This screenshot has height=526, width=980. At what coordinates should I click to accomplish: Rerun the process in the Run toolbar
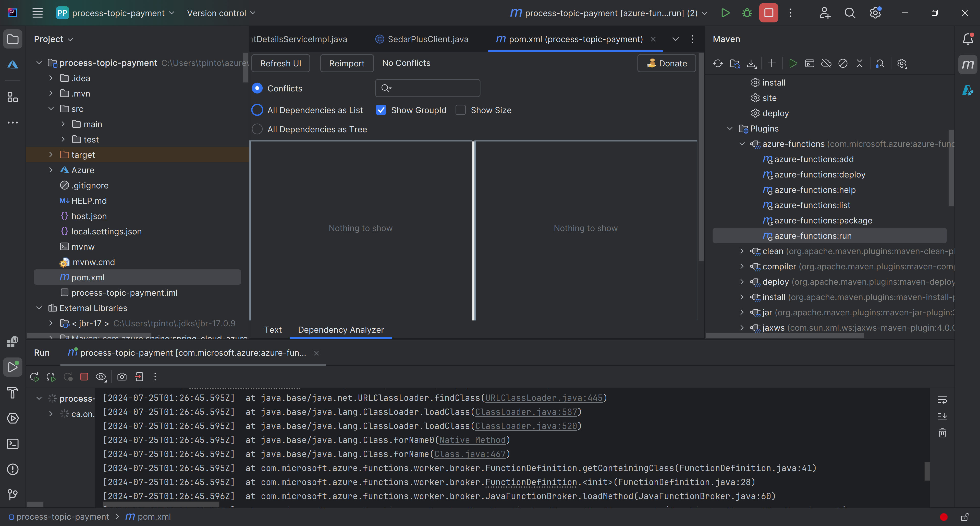[x=34, y=377]
